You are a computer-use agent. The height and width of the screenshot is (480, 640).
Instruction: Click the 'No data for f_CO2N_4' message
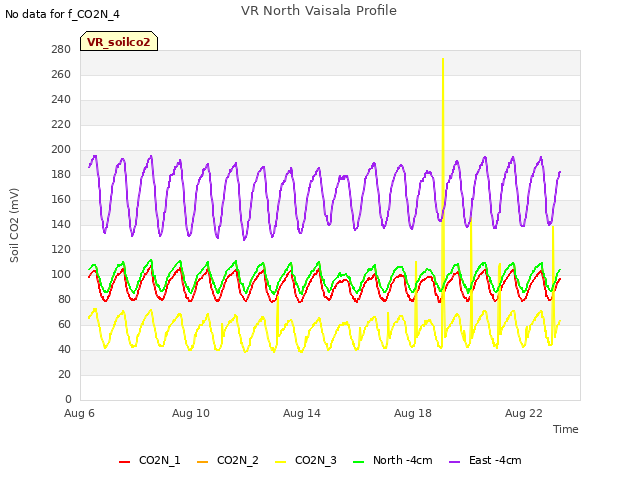pos(62,14)
